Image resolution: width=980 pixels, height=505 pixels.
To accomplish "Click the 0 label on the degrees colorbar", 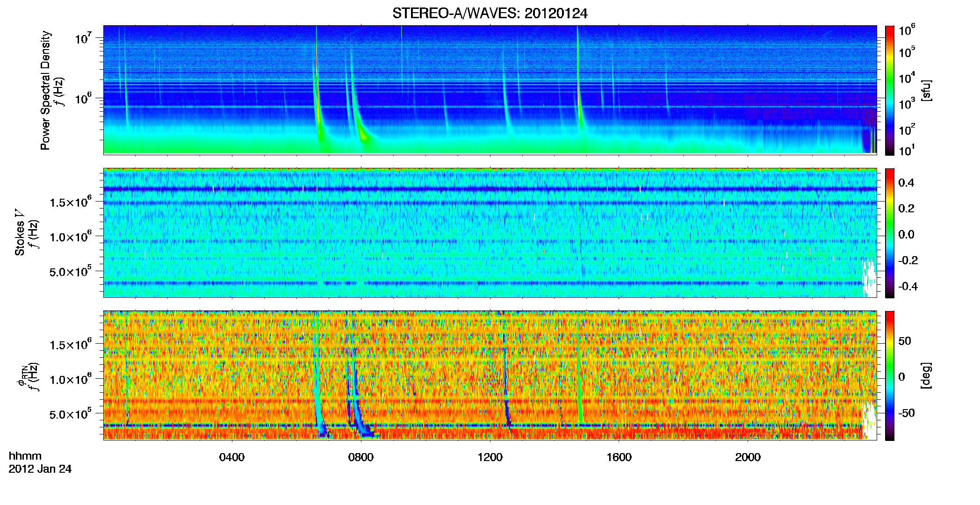I will click(901, 377).
